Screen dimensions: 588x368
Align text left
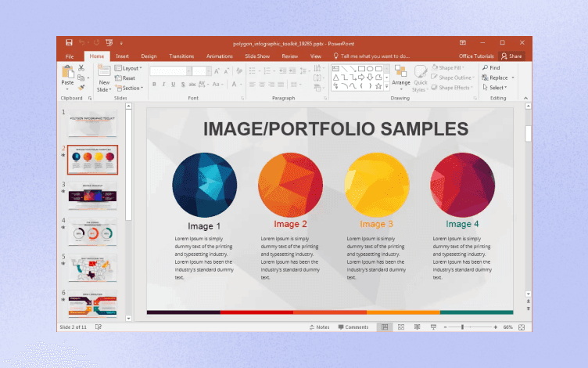point(253,85)
